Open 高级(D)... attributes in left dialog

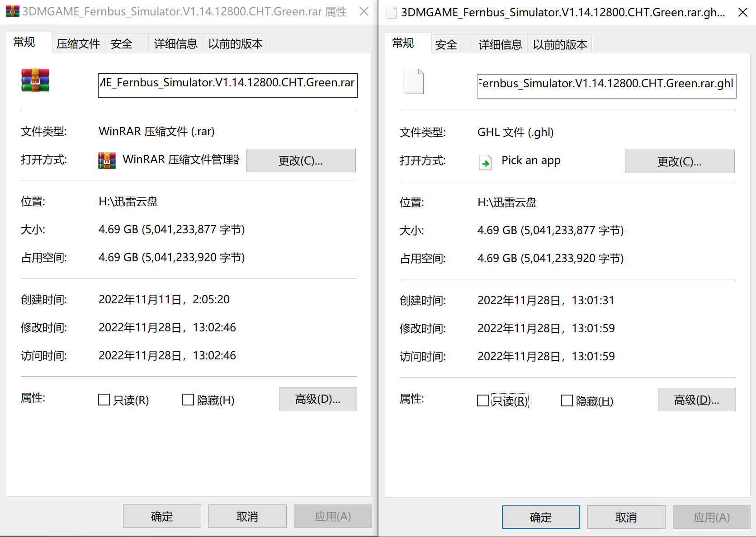coord(317,399)
